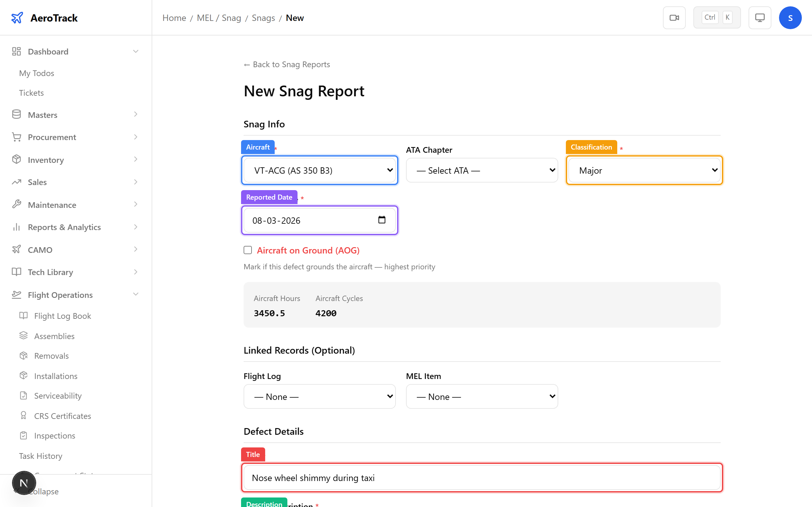812x507 pixels.
Task: Open the Select ATA dropdown
Action: pos(481,170)
